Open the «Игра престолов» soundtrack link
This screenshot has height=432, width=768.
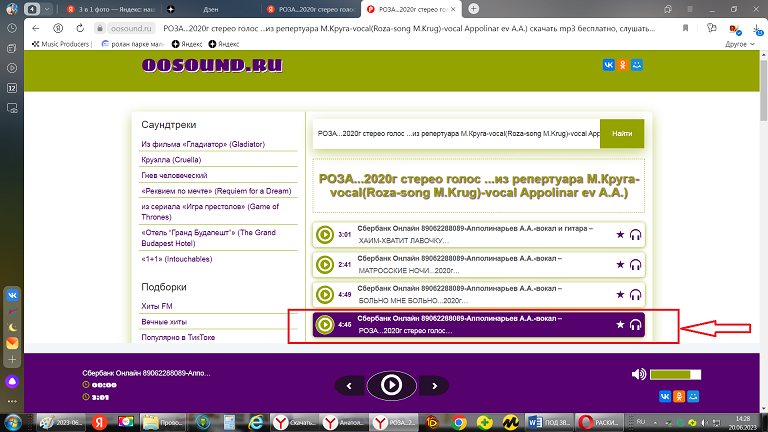pos(210,212)
